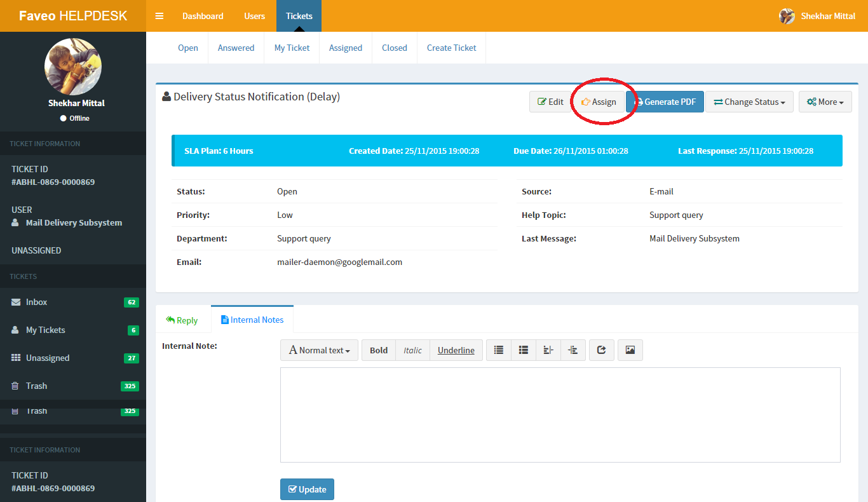This screenshot has height=502, width=868.
Task: Click the outdent icon in editor toolbar
Action: 548,350
